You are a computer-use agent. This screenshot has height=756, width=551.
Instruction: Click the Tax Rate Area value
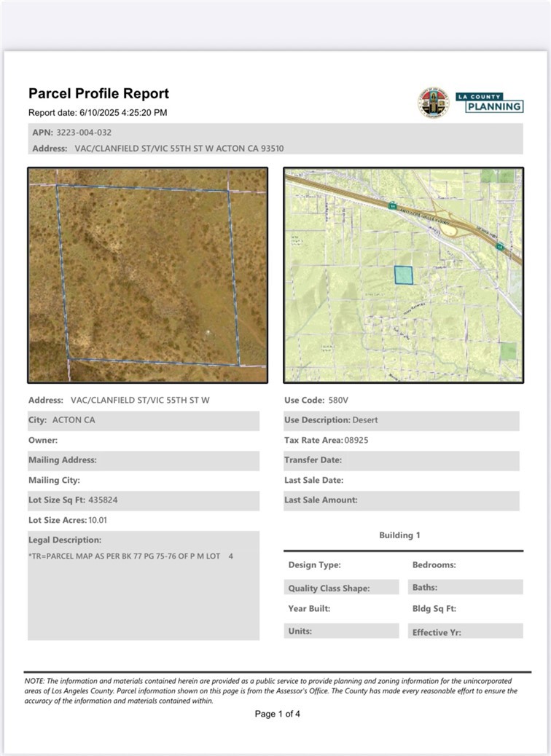pos(356,441)
